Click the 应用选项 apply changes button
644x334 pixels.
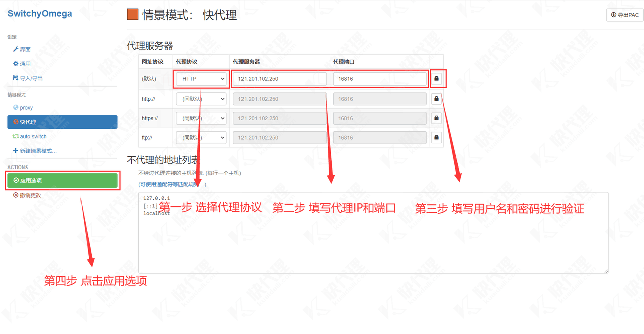(62, 180)
